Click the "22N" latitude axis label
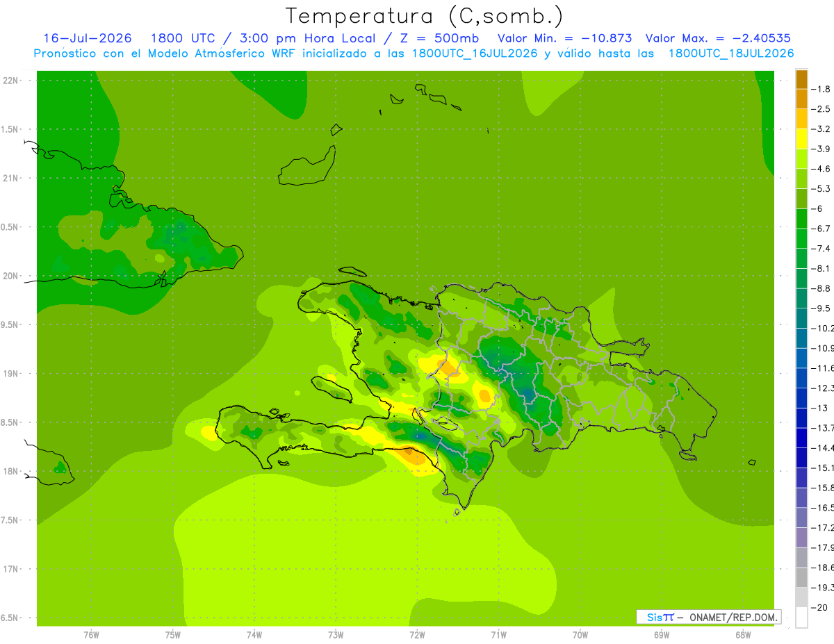This screenshot has height=644, width=834. click(11, 81)
